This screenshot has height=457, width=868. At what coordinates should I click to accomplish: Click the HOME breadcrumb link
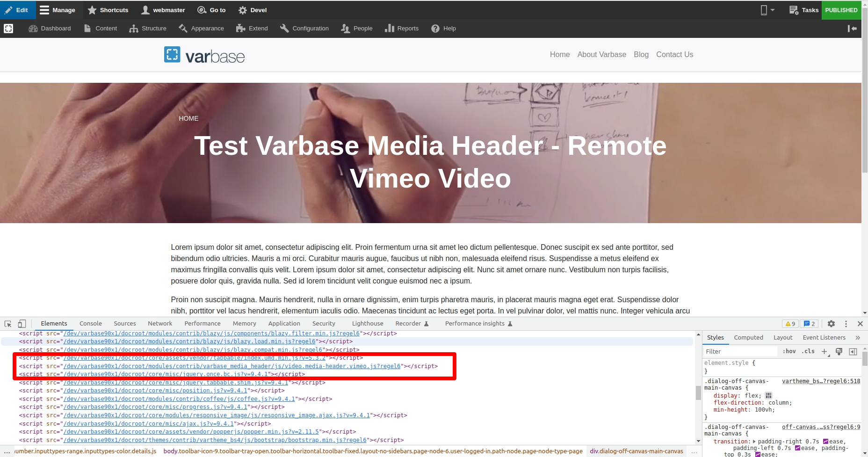coord(188,118)
